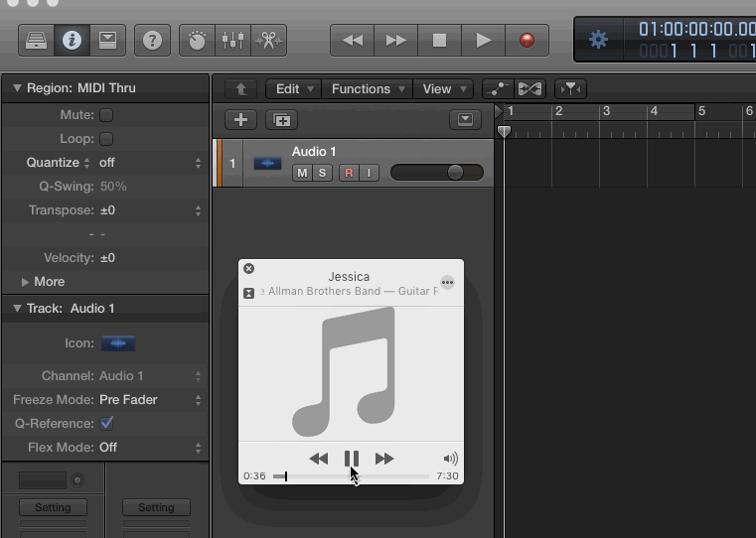
Task: Pause the Jessica song playback
Action: [x=352, y=459]
